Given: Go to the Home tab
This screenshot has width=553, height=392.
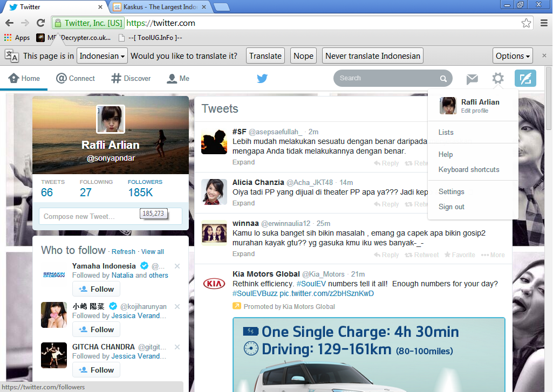Looking at the screenshot, I should [24, 78].
